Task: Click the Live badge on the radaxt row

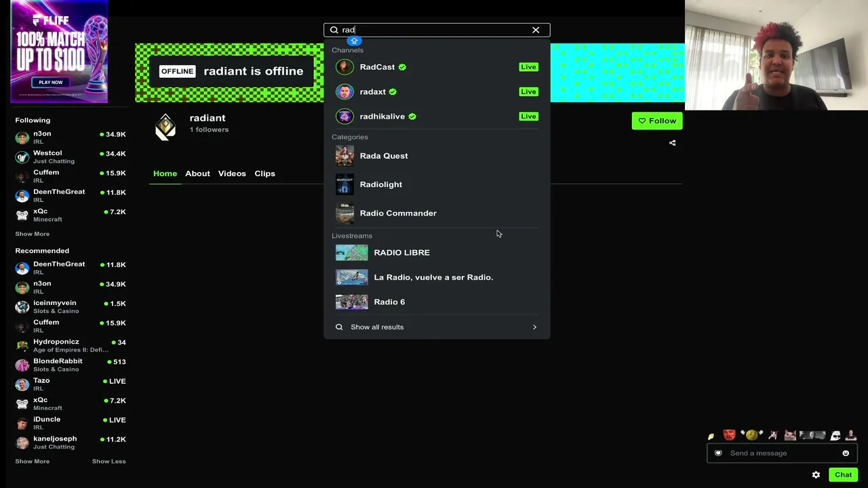Action: [528, 91]
